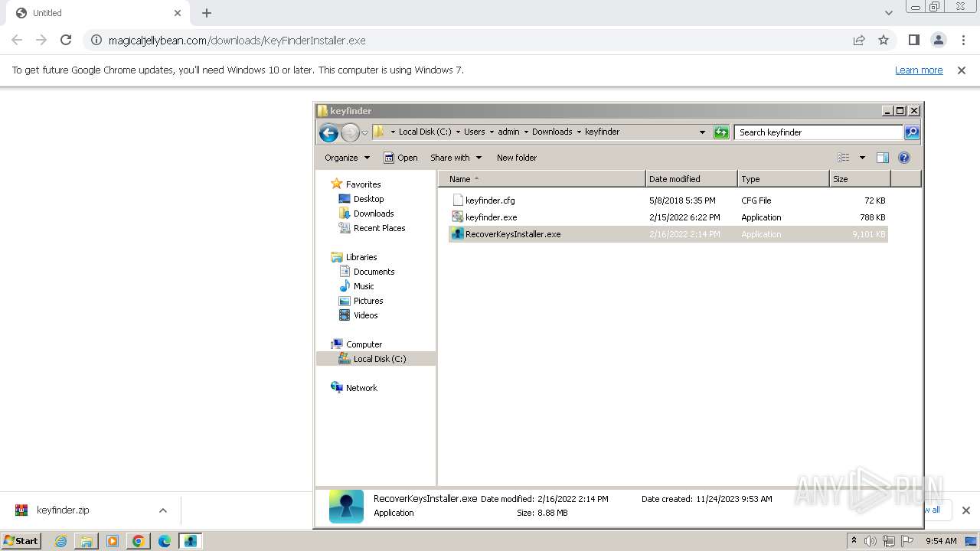Show hidden tray icons arrow
The image size is (980, 551).
[x=854, y=541]
